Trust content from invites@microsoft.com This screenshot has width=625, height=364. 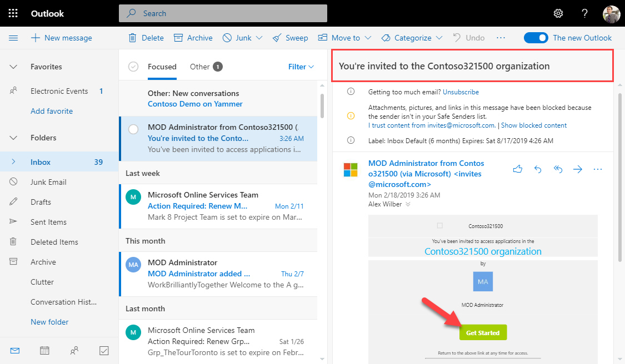pyautogui.click(x=432, y=125)
